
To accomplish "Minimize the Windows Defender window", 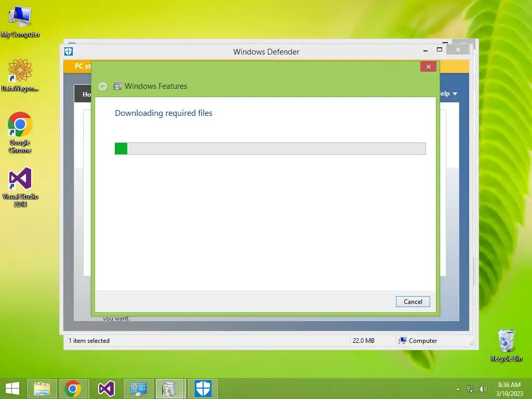I will click(x=425, y=50).
